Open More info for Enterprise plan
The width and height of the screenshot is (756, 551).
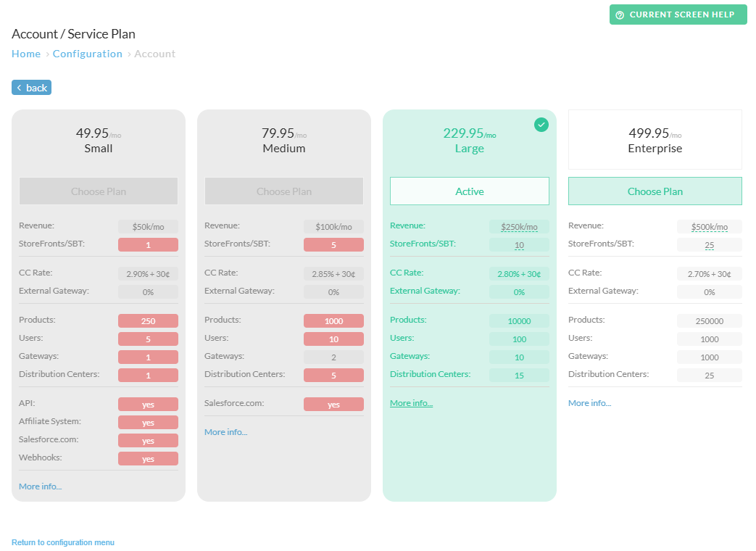[590, 403]
